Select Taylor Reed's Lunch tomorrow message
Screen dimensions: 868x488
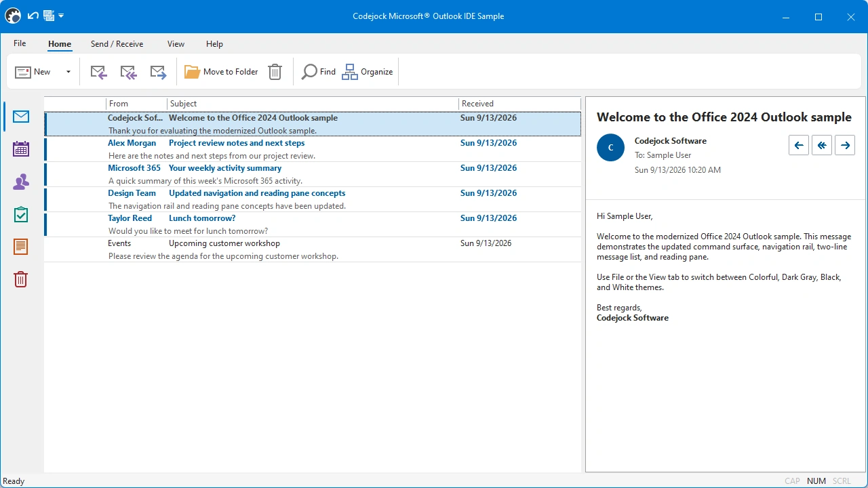tap(313, 224)
